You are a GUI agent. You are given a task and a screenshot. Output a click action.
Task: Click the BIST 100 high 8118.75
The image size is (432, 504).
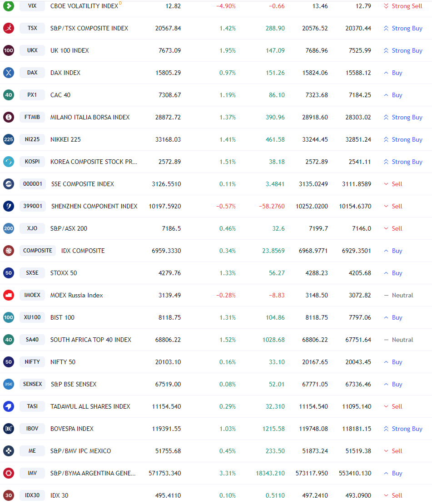(x=317, y=317)
